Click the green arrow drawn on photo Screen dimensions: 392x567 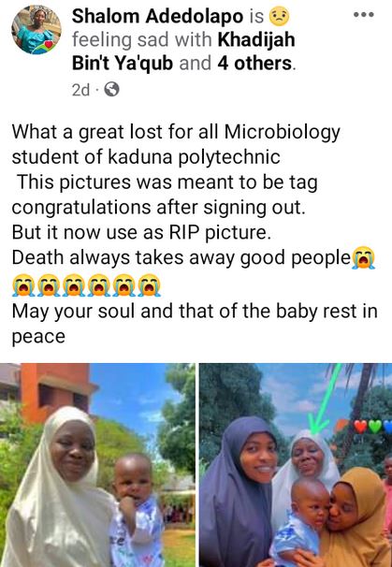323,400
